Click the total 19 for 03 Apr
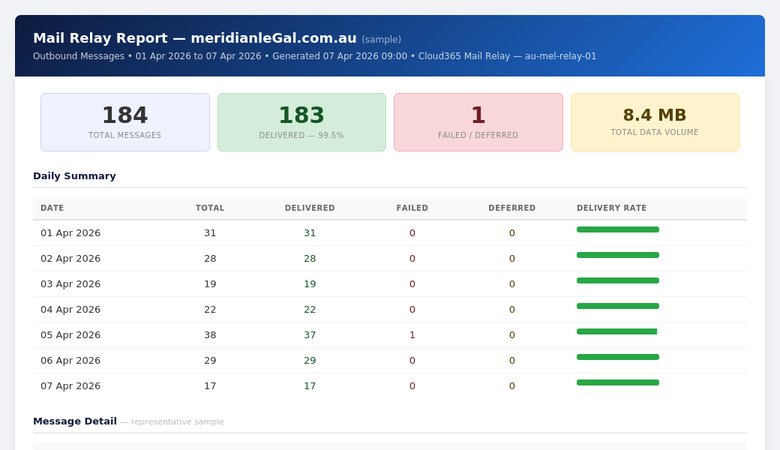780x450 pixels. click(x=210, y=284)
